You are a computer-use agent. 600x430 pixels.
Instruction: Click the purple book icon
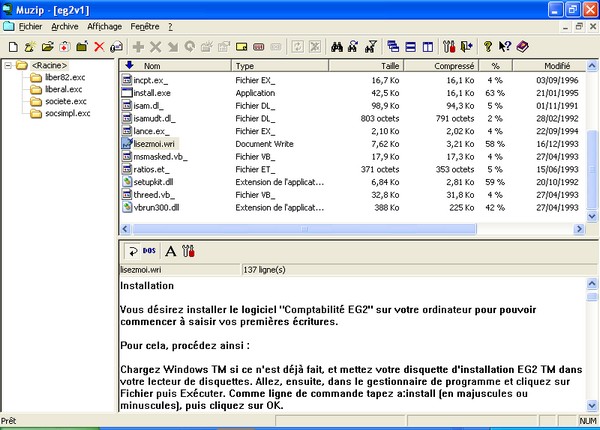[x=522, y=47]
